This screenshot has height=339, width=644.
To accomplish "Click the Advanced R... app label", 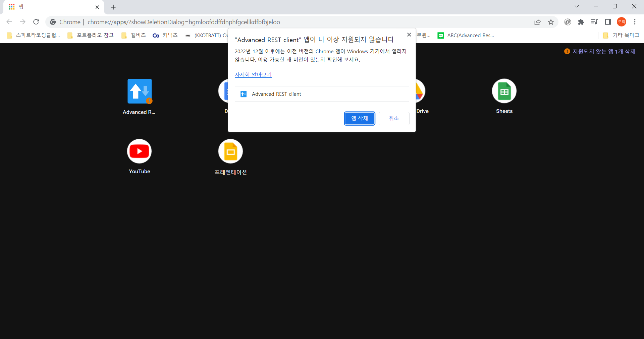I will [139, 112].
